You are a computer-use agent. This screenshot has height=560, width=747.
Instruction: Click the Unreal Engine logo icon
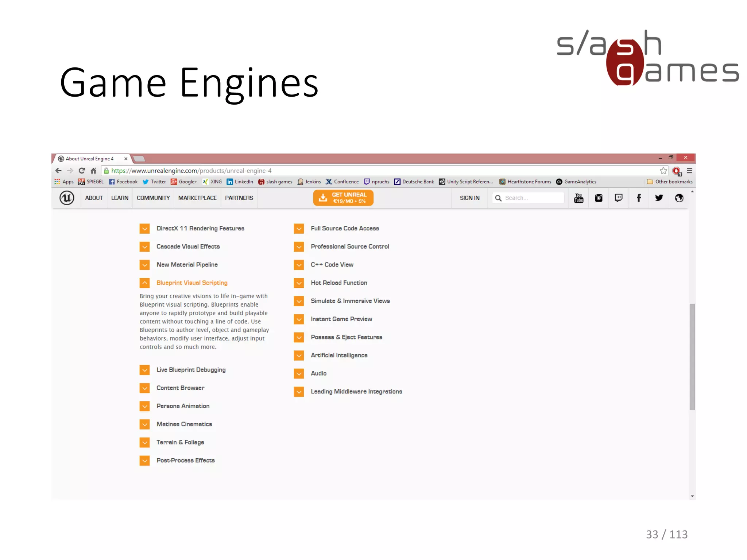click(x=67, y=198)
